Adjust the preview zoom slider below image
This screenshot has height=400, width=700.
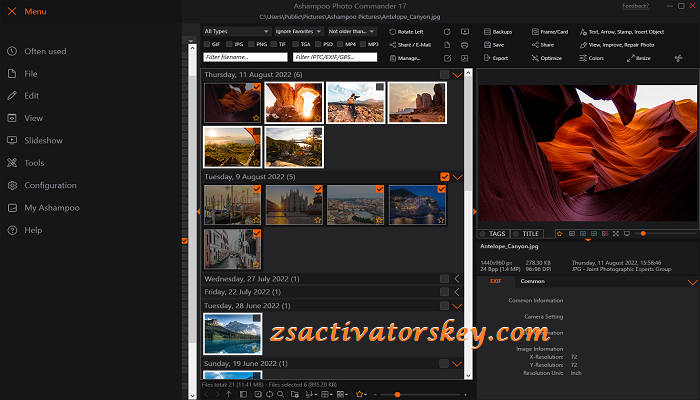(643, 233)
